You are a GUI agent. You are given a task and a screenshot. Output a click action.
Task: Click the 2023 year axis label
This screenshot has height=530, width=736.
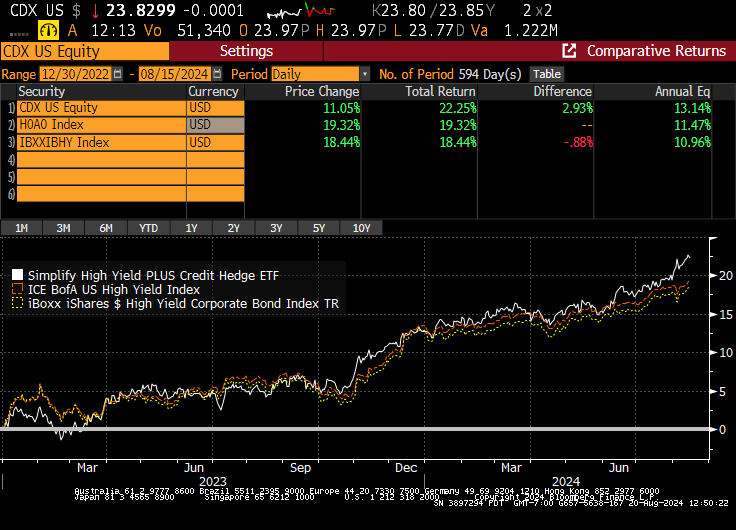tap(213, 481)
